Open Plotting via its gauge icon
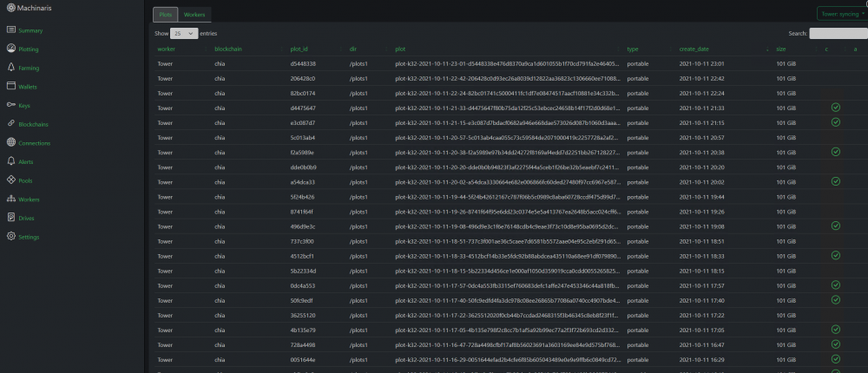Screen dimensions: 868x373 11,49
